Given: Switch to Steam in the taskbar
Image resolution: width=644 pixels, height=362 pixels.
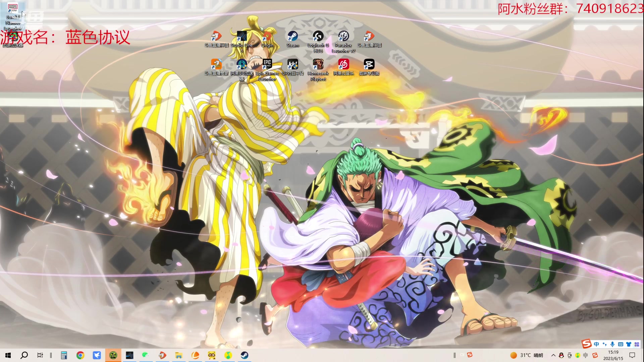Looking at the screenshot, I should click(245, 355).
